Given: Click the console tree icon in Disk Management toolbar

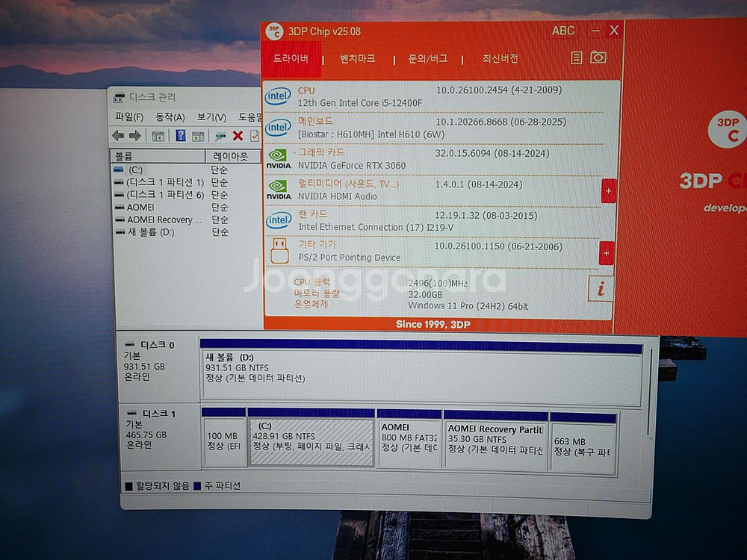Looking at the screenshot, I should point(157,136).
